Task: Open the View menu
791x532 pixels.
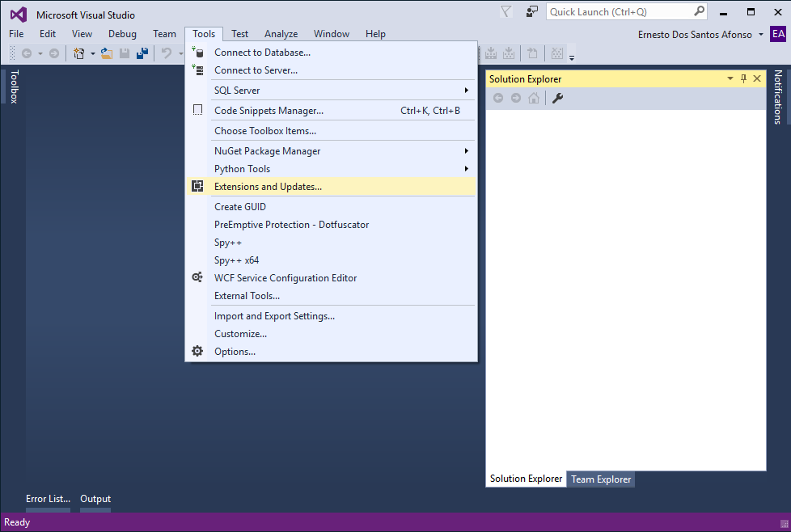Action: tap(82, 34)
